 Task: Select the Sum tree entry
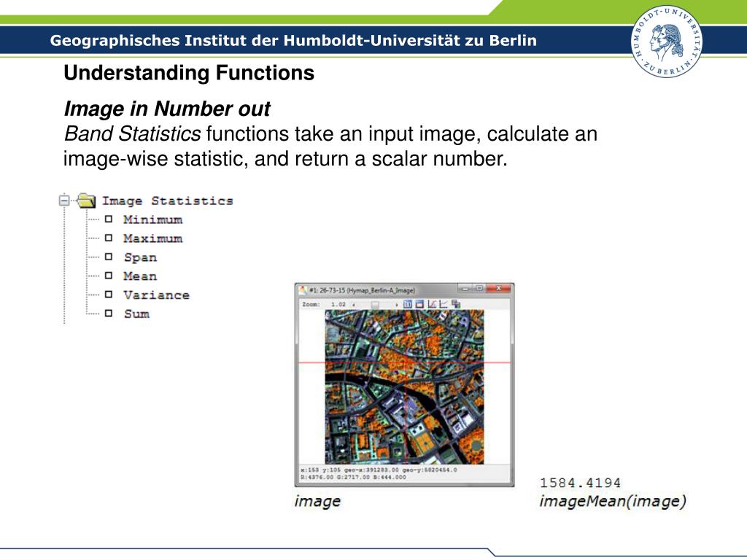(136, 314)
